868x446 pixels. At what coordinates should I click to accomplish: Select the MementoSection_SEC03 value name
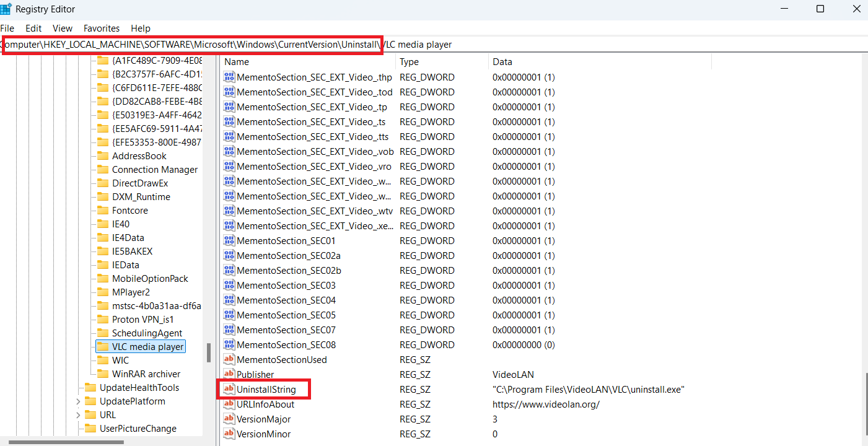pyautogui.click(x=286, y=286)
